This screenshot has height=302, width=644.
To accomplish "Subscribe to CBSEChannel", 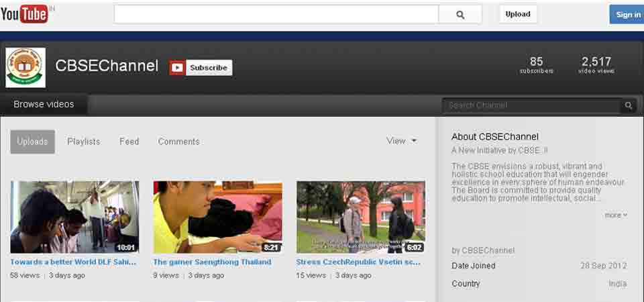I will (x=209, y=68).
